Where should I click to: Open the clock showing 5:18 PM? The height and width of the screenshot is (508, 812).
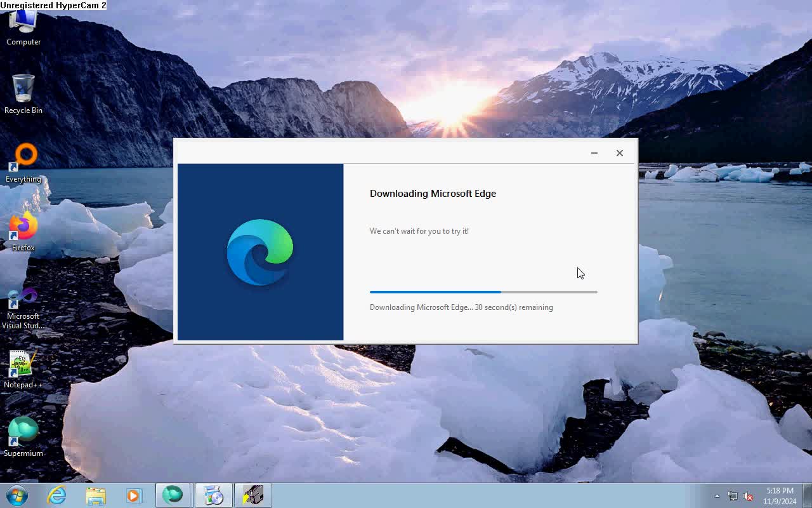point(780,496)
